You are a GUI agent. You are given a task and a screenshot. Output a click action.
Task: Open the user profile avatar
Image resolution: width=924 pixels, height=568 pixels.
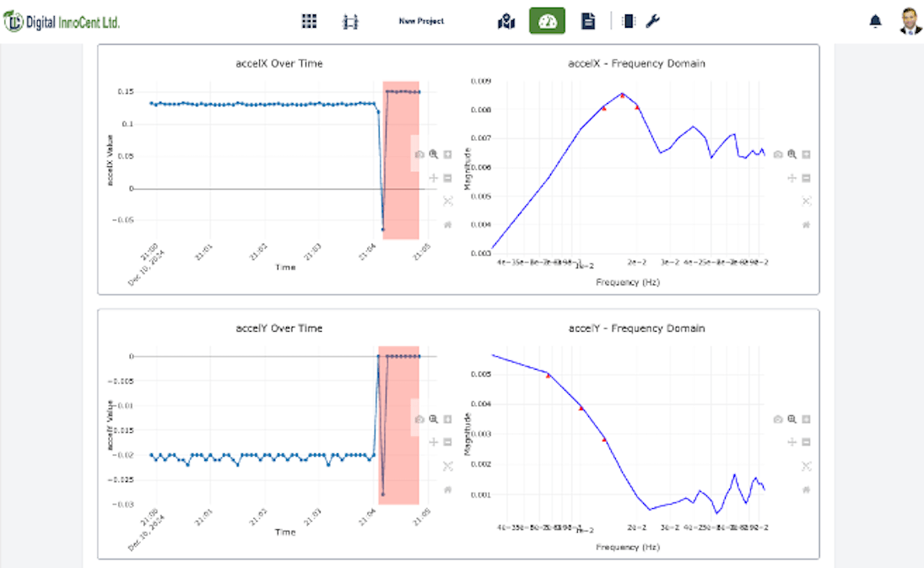pyautogui.click(x=910, y=21)
